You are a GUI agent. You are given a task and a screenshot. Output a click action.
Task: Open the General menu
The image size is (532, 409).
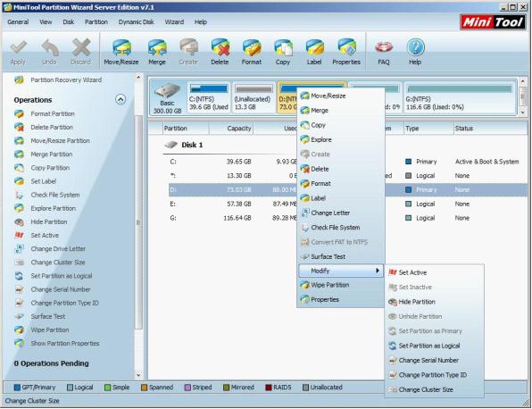[x=18, y=22]
